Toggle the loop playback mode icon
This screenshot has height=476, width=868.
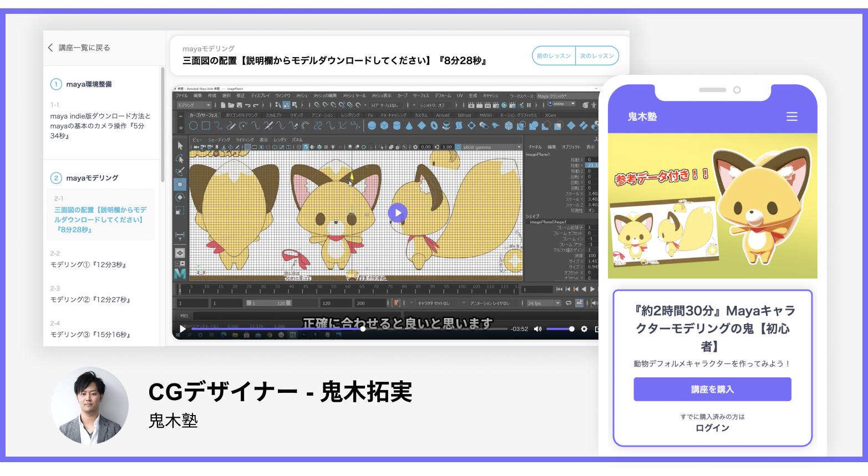click(568, 303)
